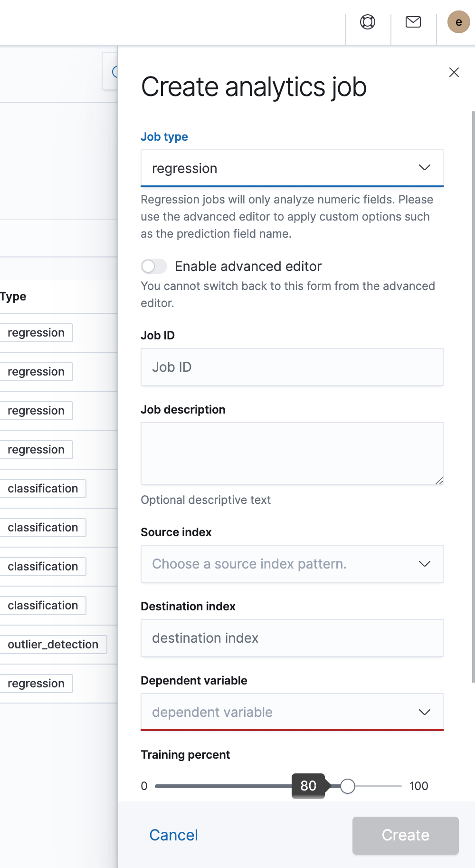The image size is (475, 868).
Task: Open the Source index pattern dropdown
Action: pyautogui.click(x=292, y=564)
